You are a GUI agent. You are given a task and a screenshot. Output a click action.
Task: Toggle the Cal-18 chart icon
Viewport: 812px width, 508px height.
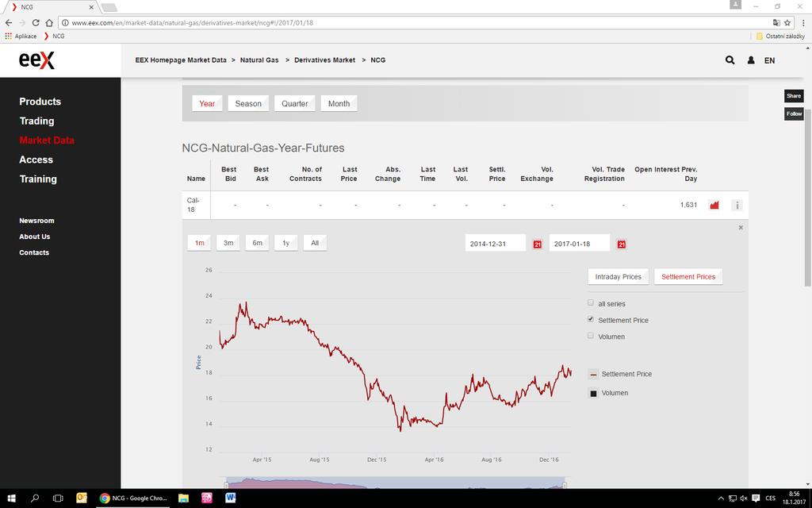pyautogui.click(x=714, y=206)
